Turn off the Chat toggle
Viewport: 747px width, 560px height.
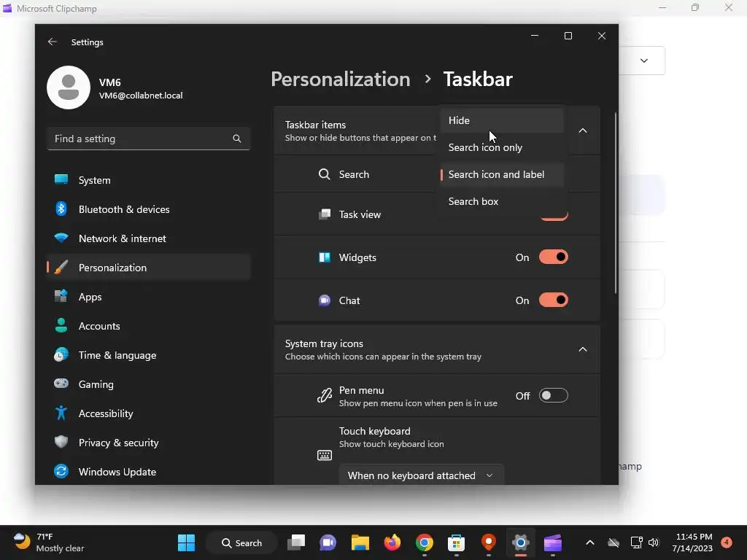[x=554, y=300]
